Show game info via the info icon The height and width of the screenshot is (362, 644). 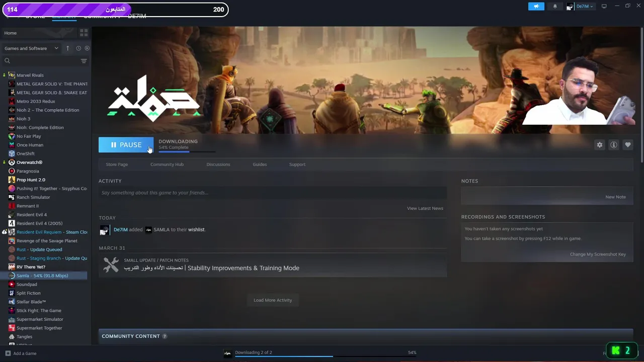click(x=613, y=145)
